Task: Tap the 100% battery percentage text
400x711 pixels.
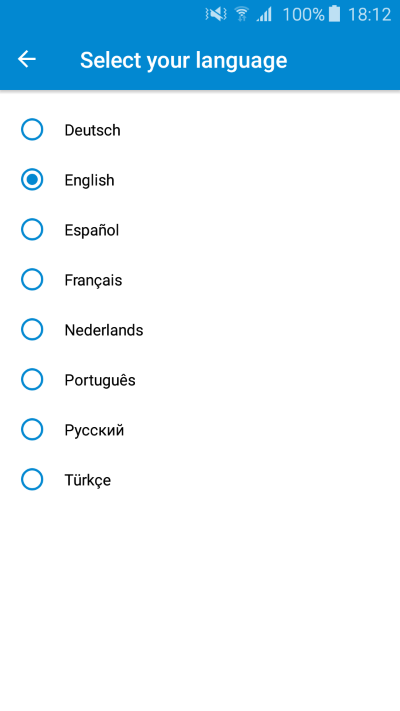Action: [x=303, y=15]
